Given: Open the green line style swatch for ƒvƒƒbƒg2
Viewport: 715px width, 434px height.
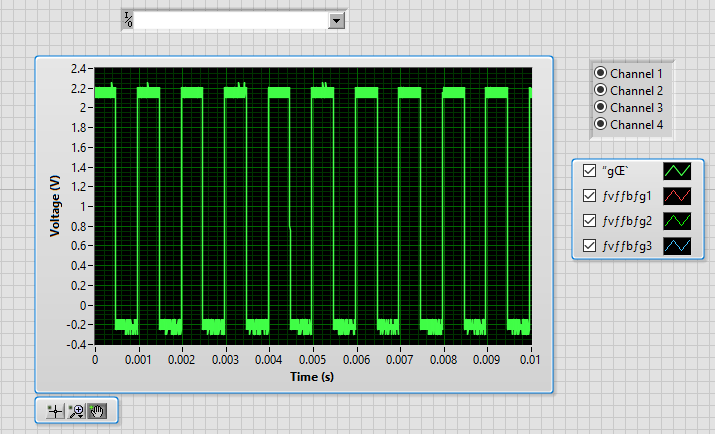Looking at the screenshot, I should (x=677, y=221).
